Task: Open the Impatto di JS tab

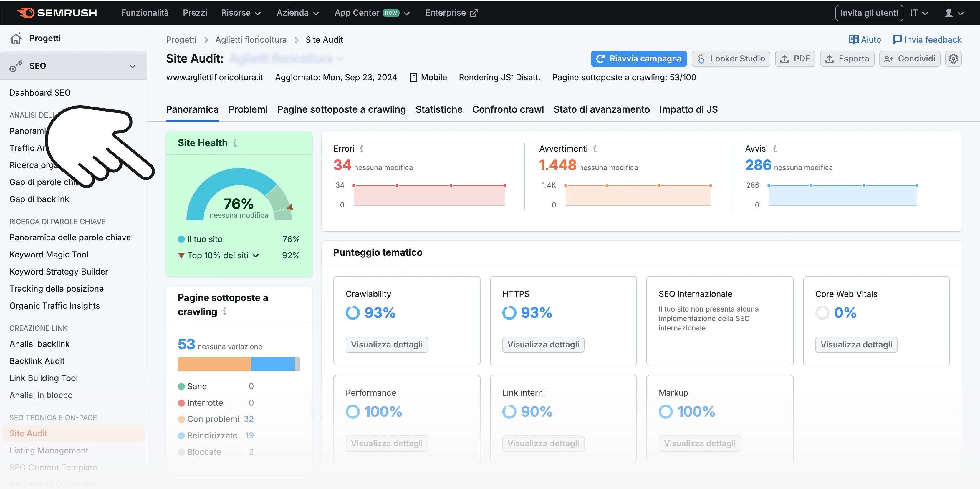Action: [x=688, y=109]
